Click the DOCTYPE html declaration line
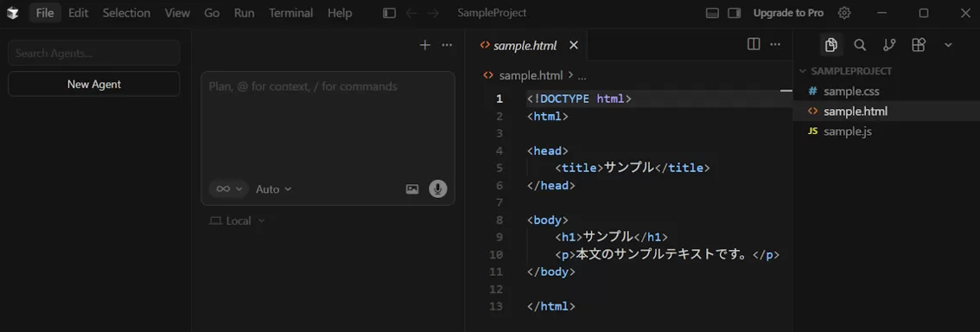 pyautogui.click(x=579, y=99)
